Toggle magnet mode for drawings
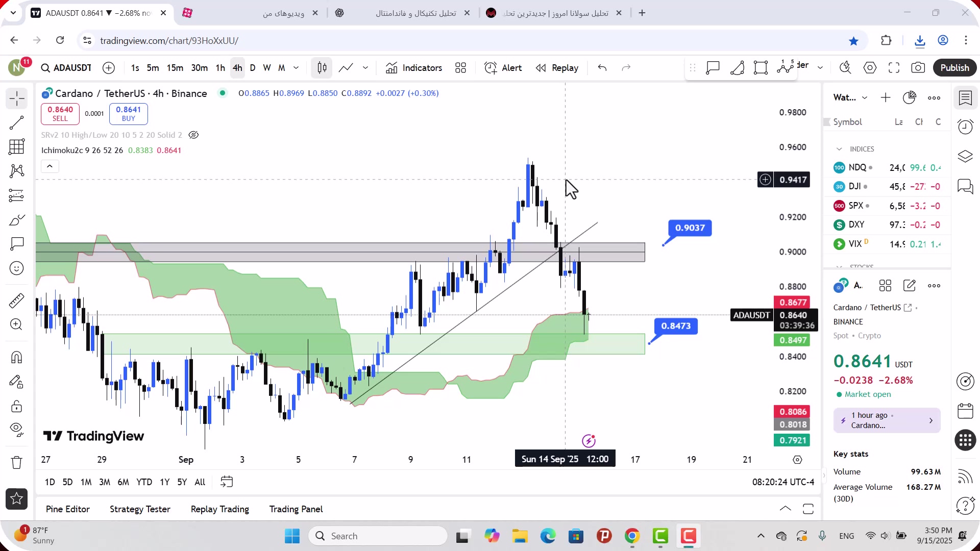980x551 pixels. click(x=17, y=357)
